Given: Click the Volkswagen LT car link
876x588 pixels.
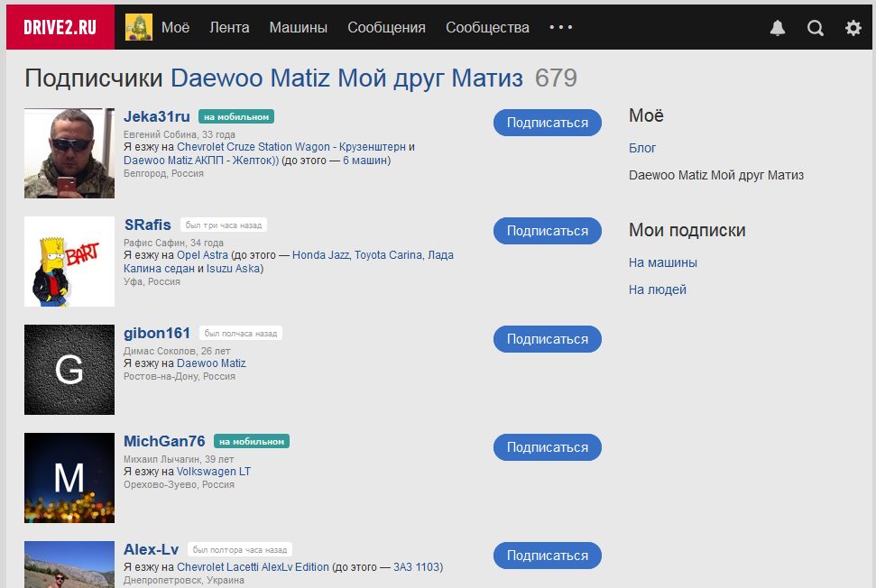Looking at the screenshot, I should click(x=214, y=472).
